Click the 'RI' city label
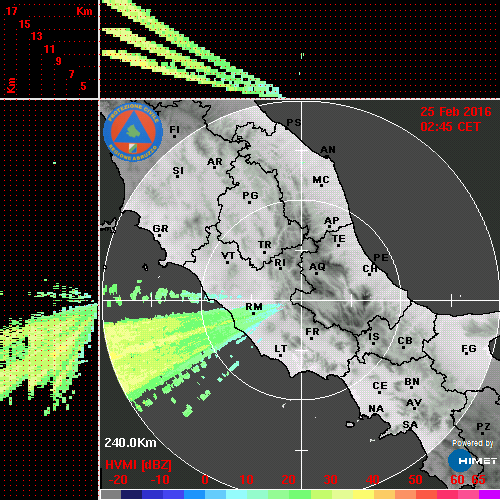 click(280, 263)
